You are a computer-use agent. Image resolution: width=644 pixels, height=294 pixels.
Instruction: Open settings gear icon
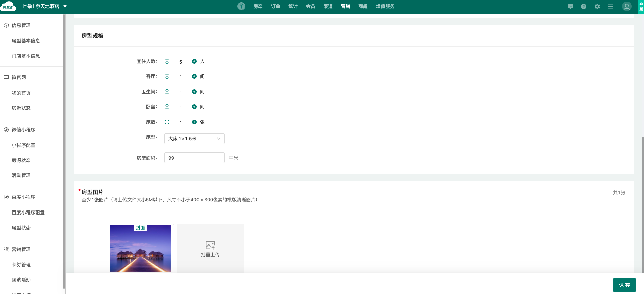(597, 6)
